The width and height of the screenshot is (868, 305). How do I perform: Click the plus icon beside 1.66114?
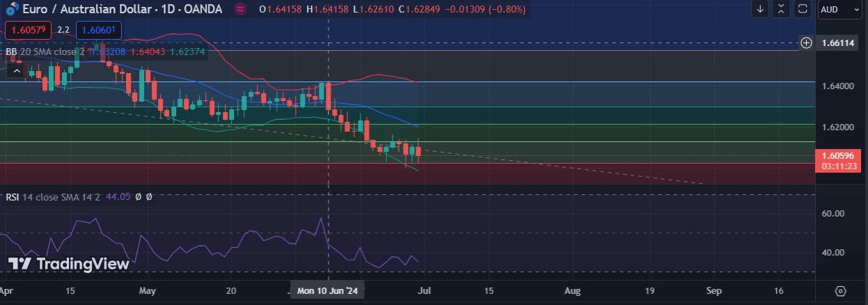(x=806, y=42)
